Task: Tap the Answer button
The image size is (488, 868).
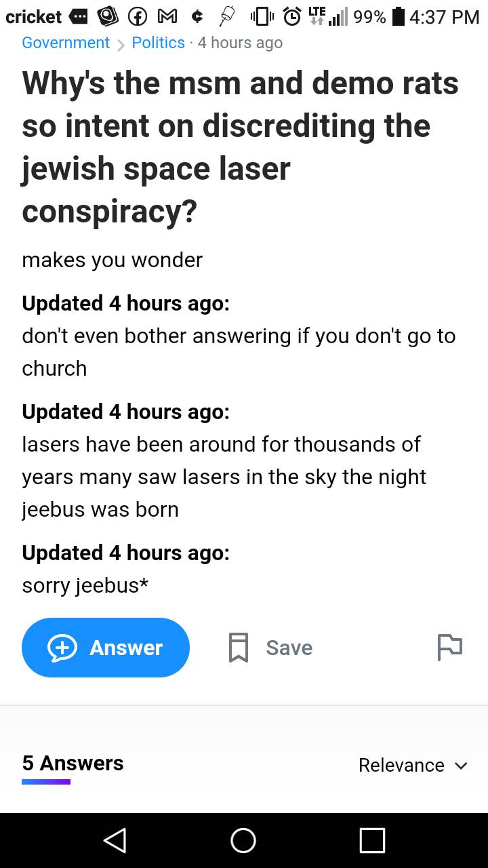Action: click(106, 648)
